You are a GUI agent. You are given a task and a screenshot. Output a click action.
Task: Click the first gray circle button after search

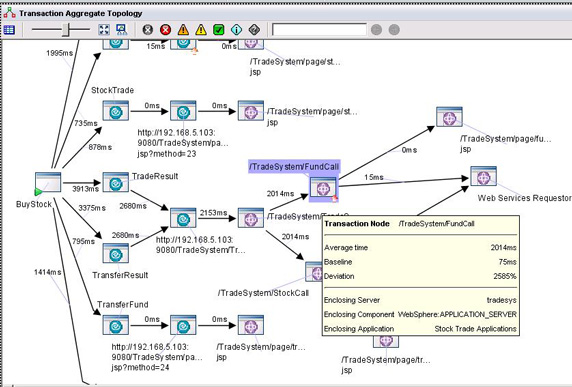point(376,30)
